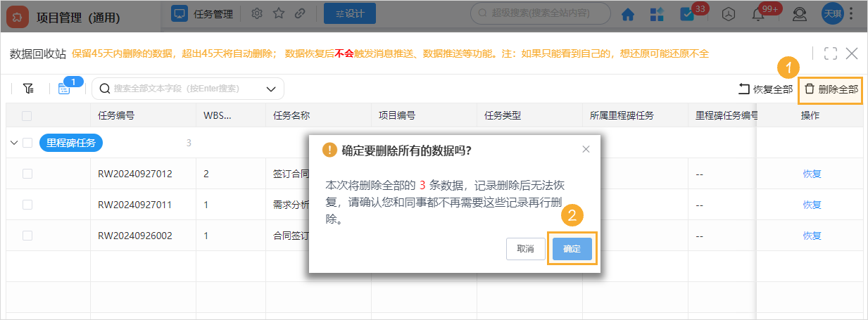
Task: Close the 数据回收站 panel
Action: 852,53
